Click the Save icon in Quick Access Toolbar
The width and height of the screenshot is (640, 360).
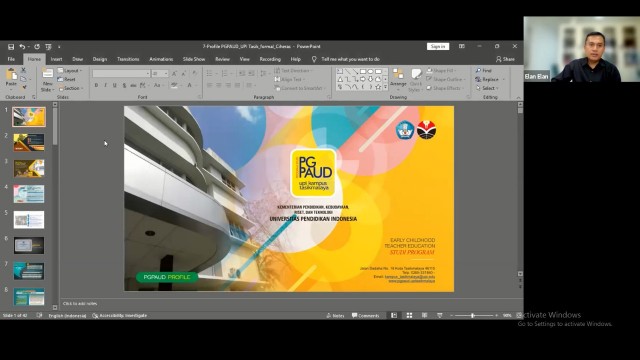pos(11,47)
